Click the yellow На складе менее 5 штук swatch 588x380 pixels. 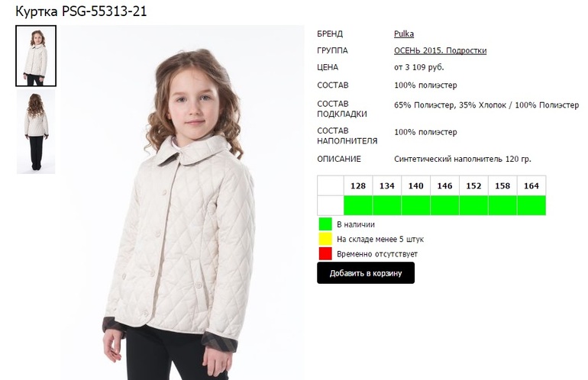[x=325, y=239]
